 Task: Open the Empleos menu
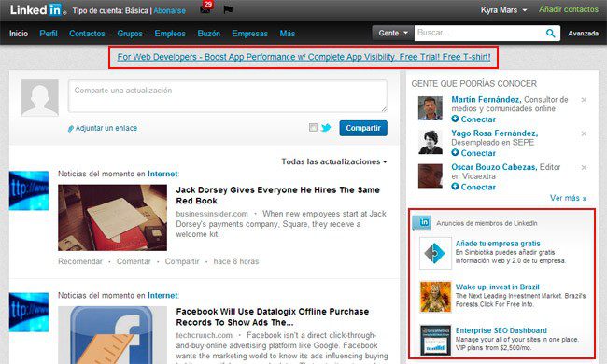click(x=170, y=34)
